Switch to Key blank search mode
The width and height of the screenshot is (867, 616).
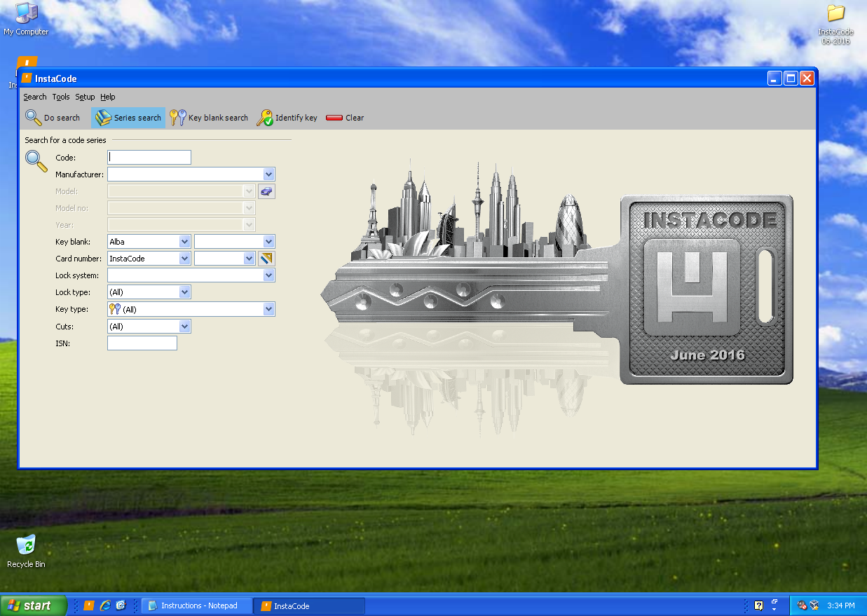point(210,118)
